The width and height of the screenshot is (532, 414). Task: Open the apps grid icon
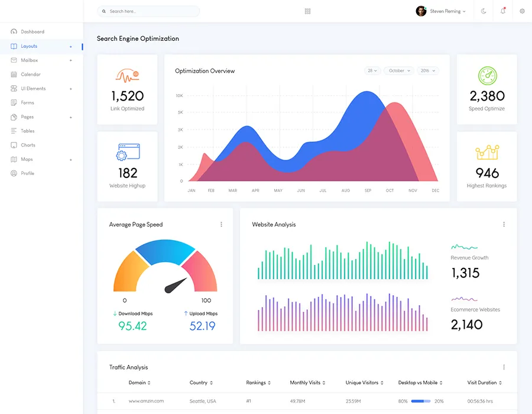point(308,11)
